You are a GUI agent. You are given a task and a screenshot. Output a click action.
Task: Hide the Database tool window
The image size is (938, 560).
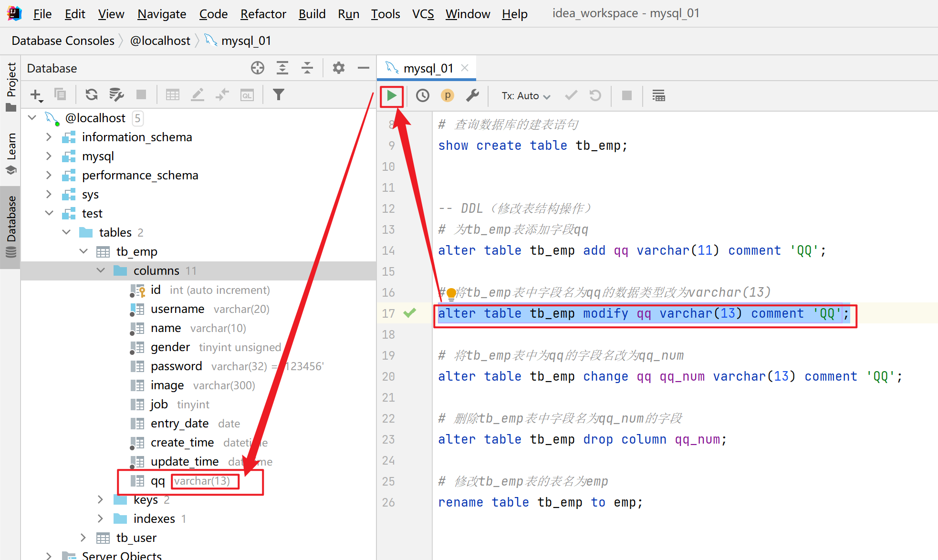tap(364, 68)
